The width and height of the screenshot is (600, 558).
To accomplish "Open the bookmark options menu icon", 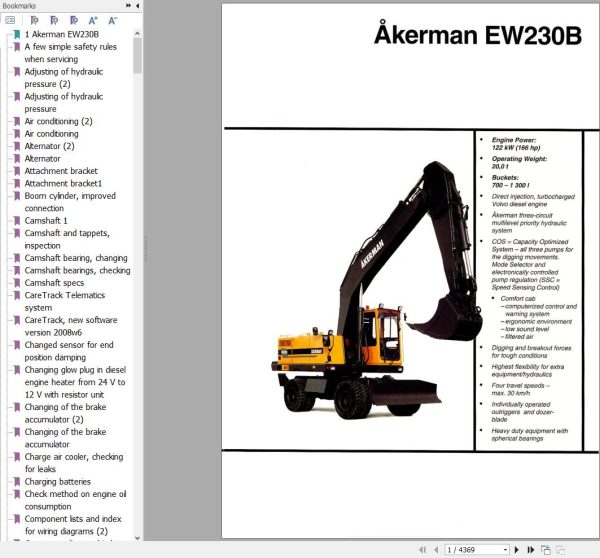I will tap(10, 20).
